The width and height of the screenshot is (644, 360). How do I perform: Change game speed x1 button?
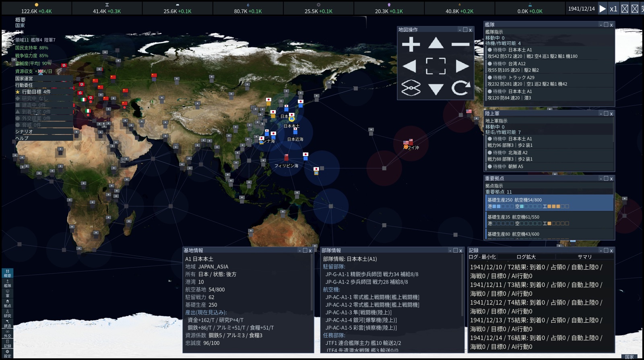tap(613, 9)
